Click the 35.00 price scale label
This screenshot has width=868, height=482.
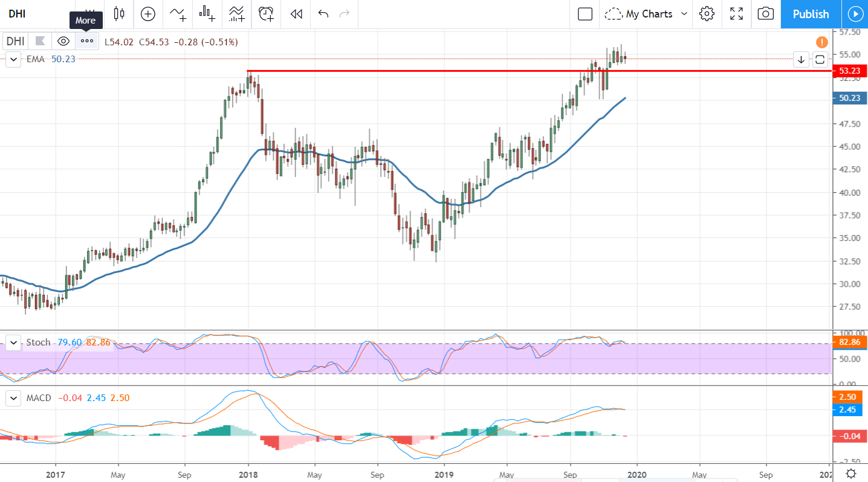[849, 238]
